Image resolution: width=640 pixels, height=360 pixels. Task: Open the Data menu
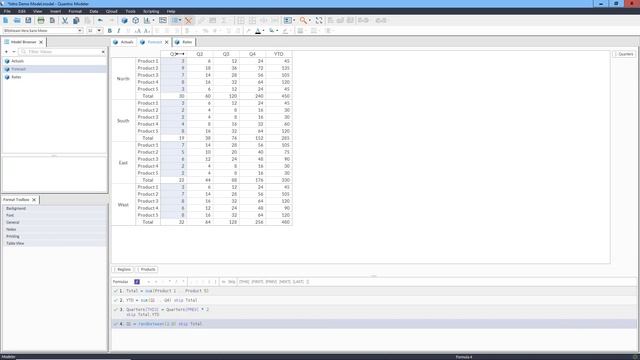(x=94, y=11)
